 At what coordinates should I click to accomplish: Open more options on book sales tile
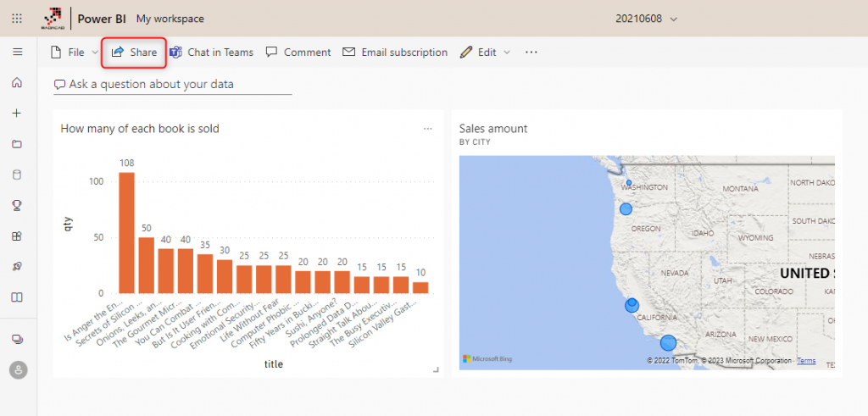point(428,129)
